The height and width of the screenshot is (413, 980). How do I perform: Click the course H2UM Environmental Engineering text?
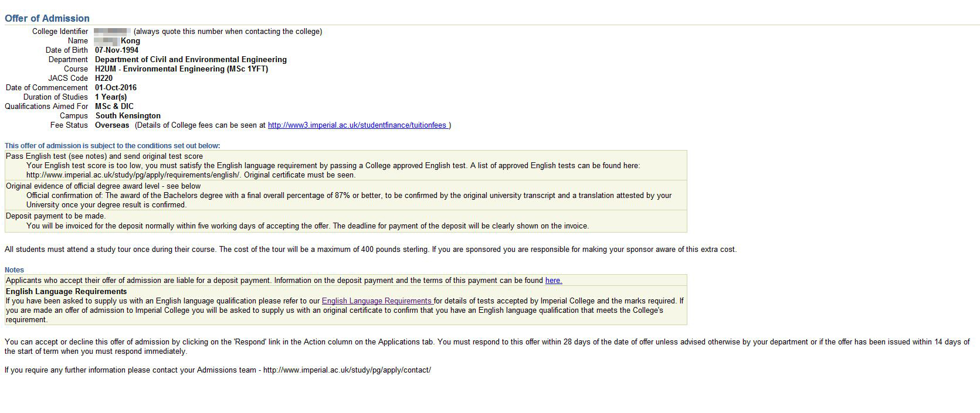181,69
